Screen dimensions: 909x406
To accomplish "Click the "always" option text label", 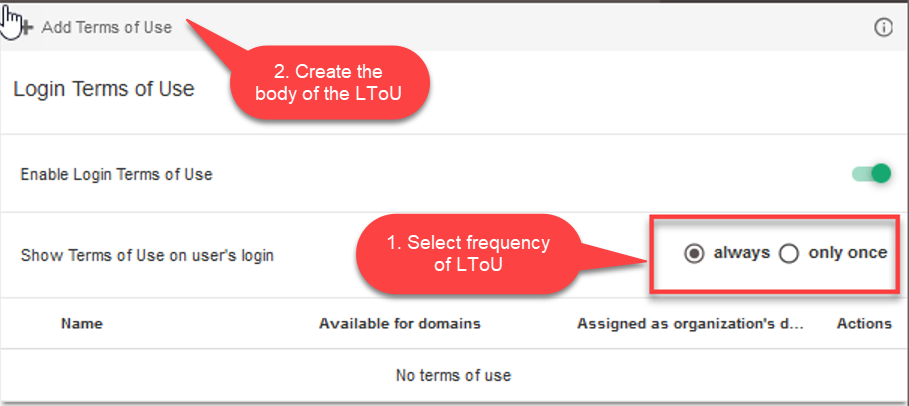I will (741, 253).
